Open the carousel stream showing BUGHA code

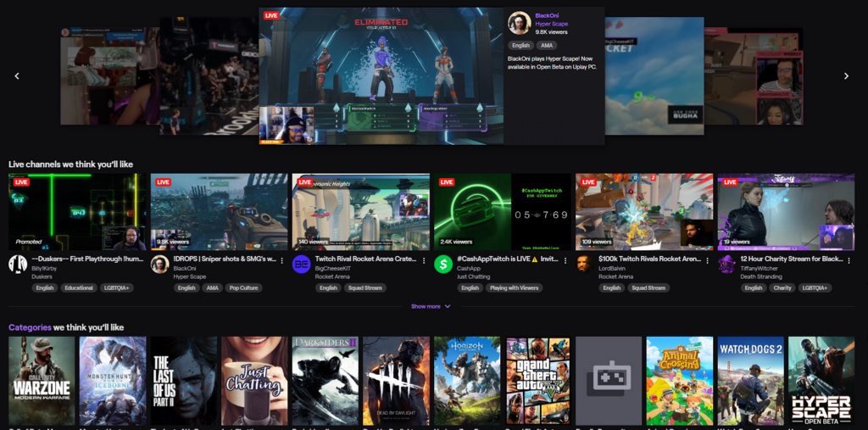click(x=654, y=76)
